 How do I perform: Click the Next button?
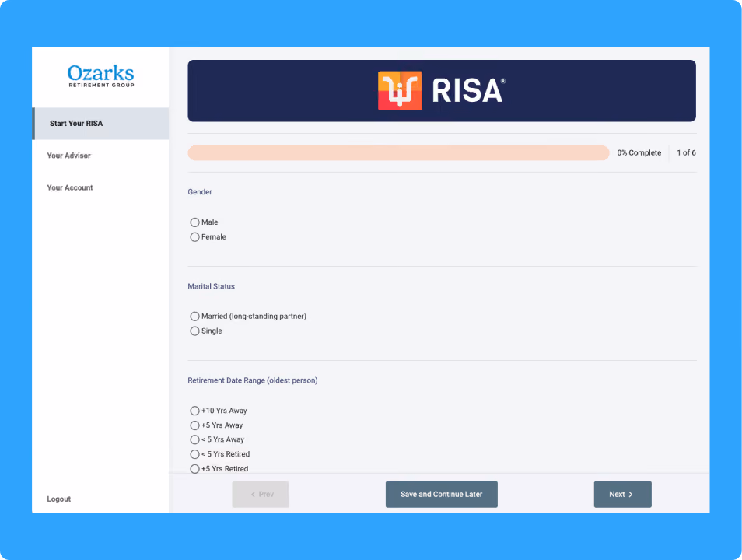click(x=622, y=494)
